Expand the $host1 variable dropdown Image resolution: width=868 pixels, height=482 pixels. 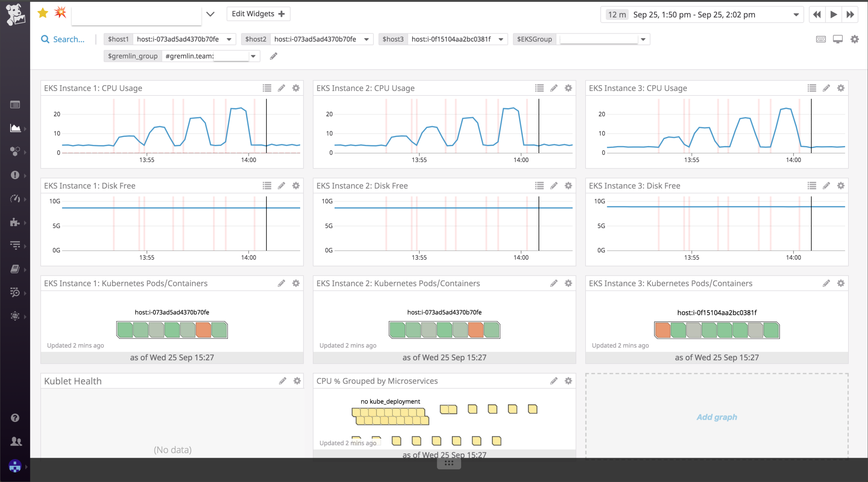tap(229, 39)
